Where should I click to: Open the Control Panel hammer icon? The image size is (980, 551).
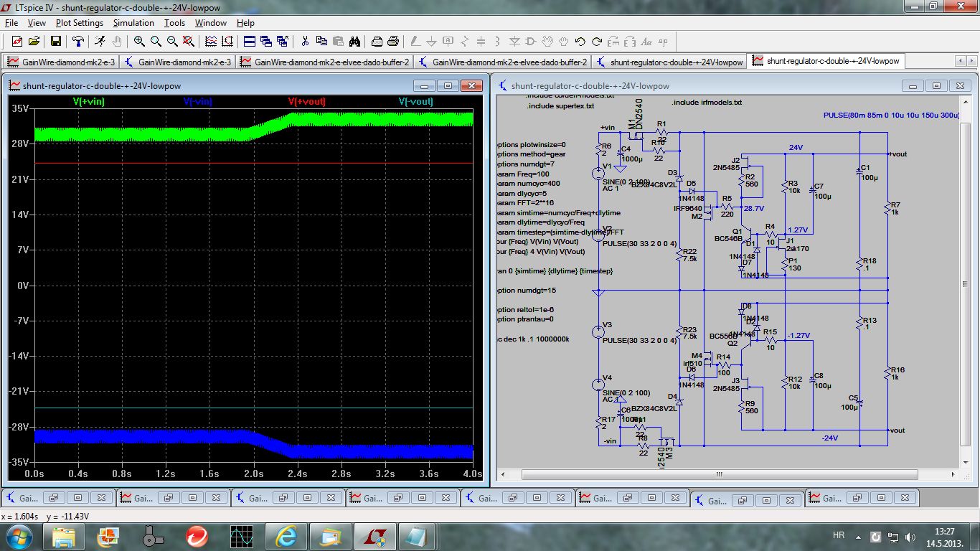pyautogui.click(x=80, y=42)
